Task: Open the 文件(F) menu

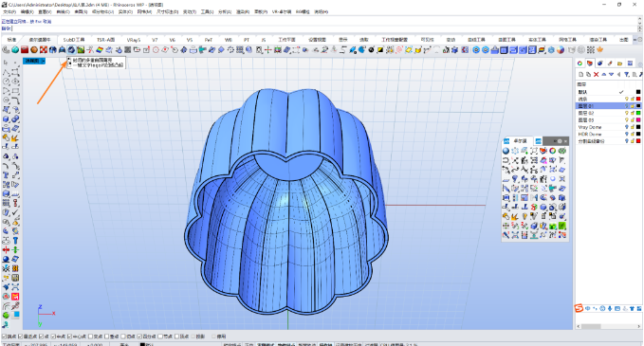Action: [x=9, y=12]
